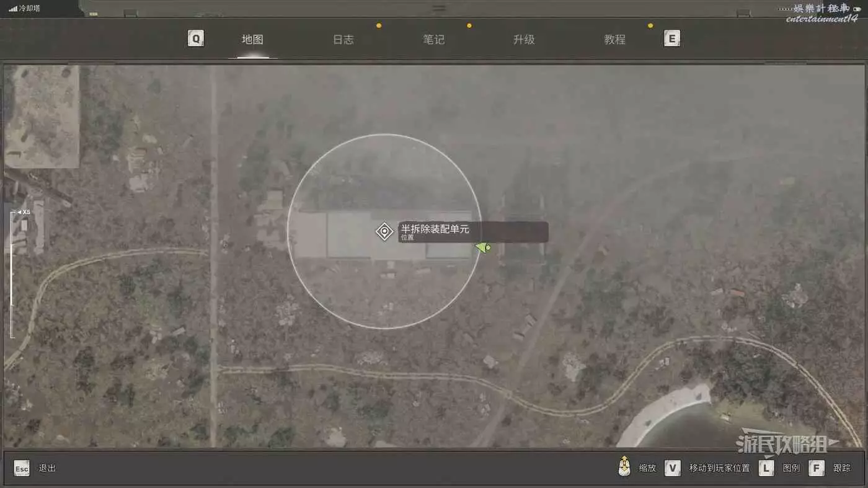Click the green player position arrow
This screenshot has height=488, width=868.
tap(482, 248)
